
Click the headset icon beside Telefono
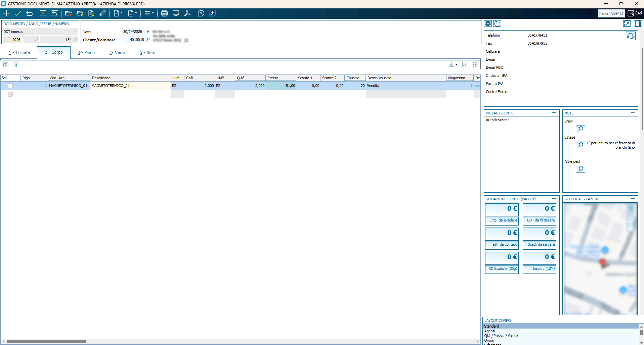(x=630, y=36)
